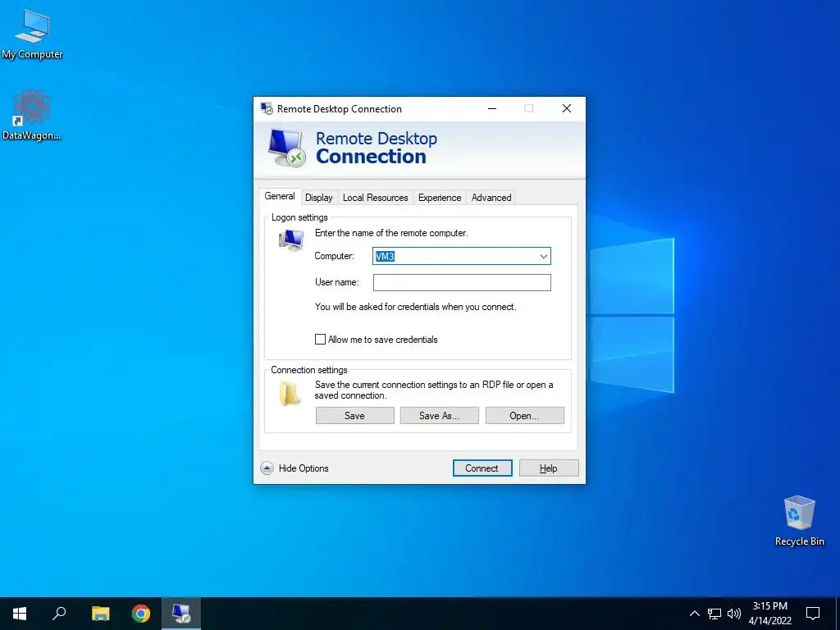
Task: Tick the Allow me to save credentials checkbox
Action: (x=321, y=339)
